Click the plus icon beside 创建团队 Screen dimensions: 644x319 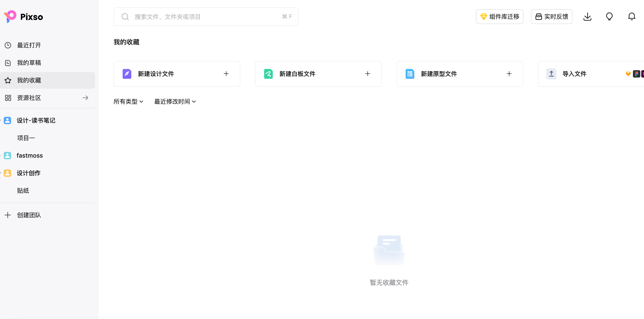(8, 215)
